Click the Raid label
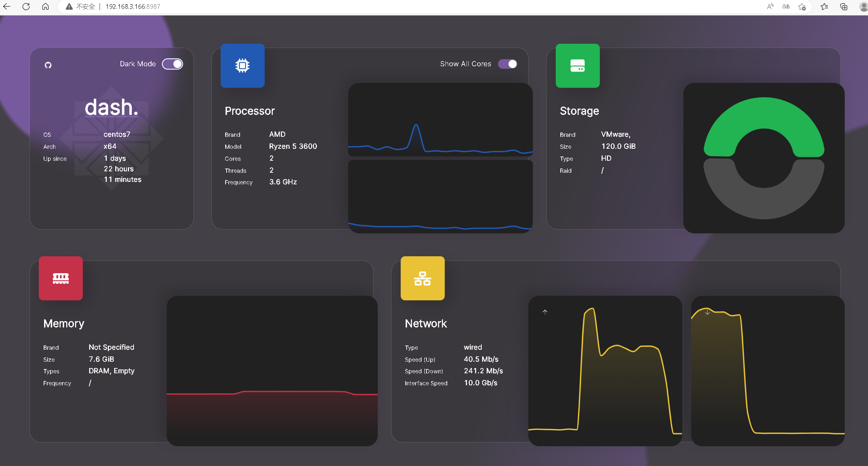The width and height of the screenshot is (868, 466). click(566, 171)
